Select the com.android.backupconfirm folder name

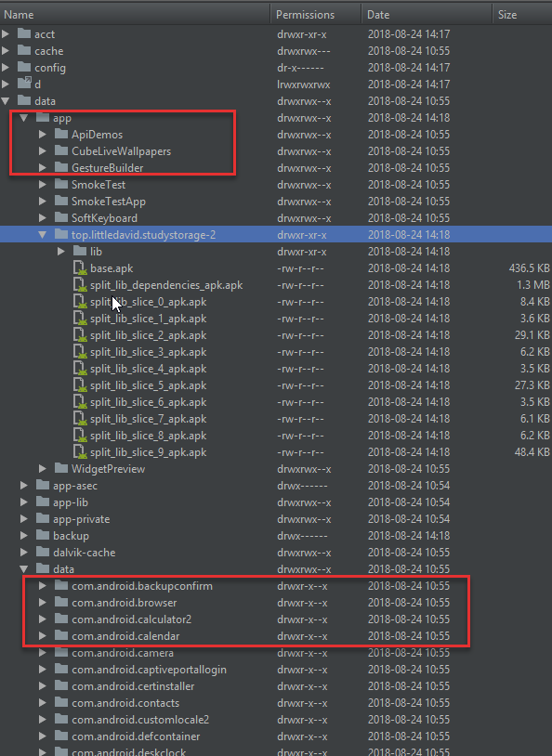142,586
